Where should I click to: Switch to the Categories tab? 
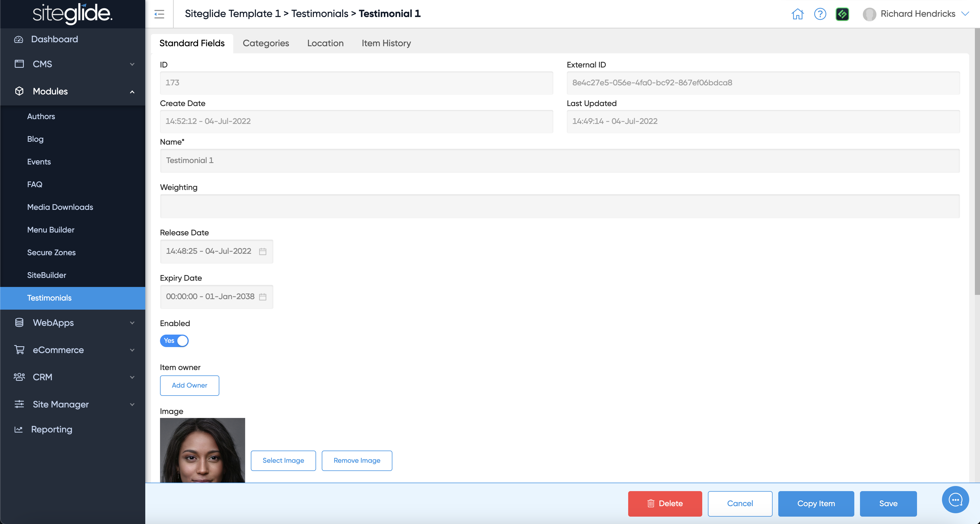point(266,43)
